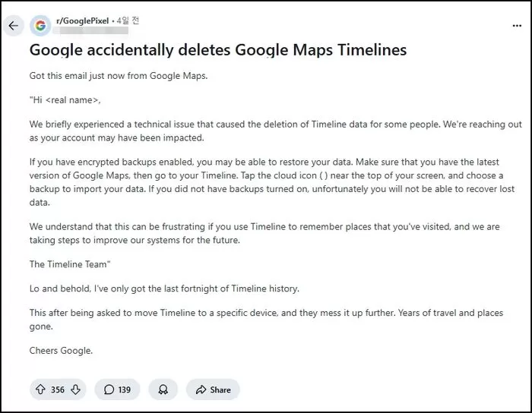Screen dimensions: 532x413
Task: Click the 356 vote score
Action: (x=58, y=389)
